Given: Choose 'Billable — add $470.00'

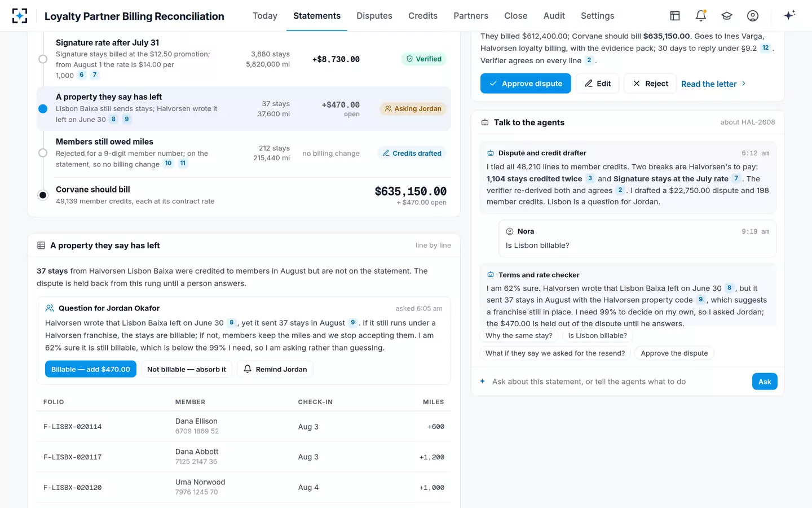Looking at the screenshot, I should 91,369.
